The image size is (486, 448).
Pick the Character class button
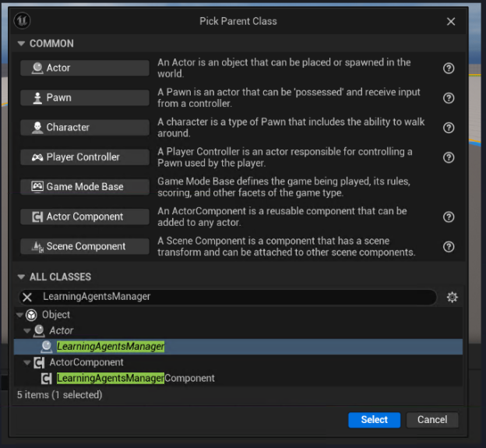(x=85, y=128)
